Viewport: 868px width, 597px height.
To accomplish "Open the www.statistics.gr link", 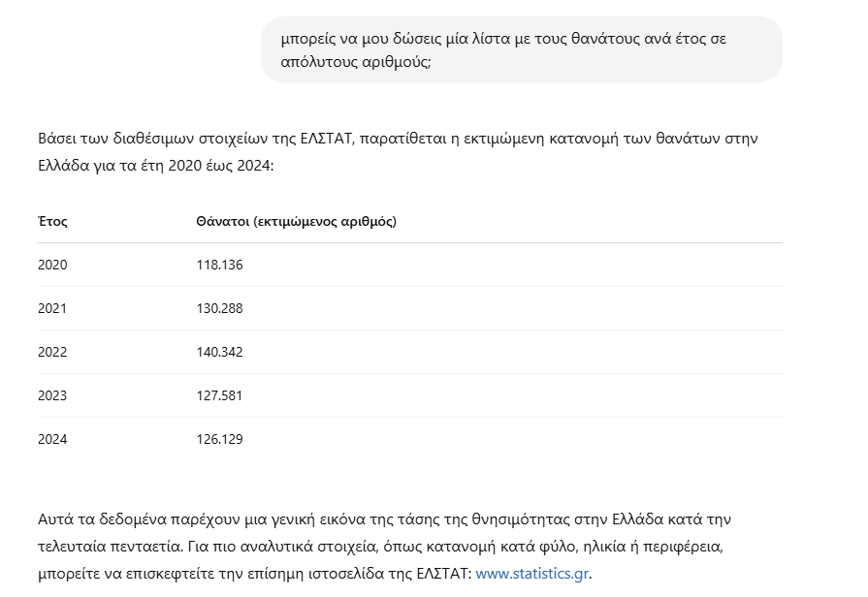I will pos(531,574).
